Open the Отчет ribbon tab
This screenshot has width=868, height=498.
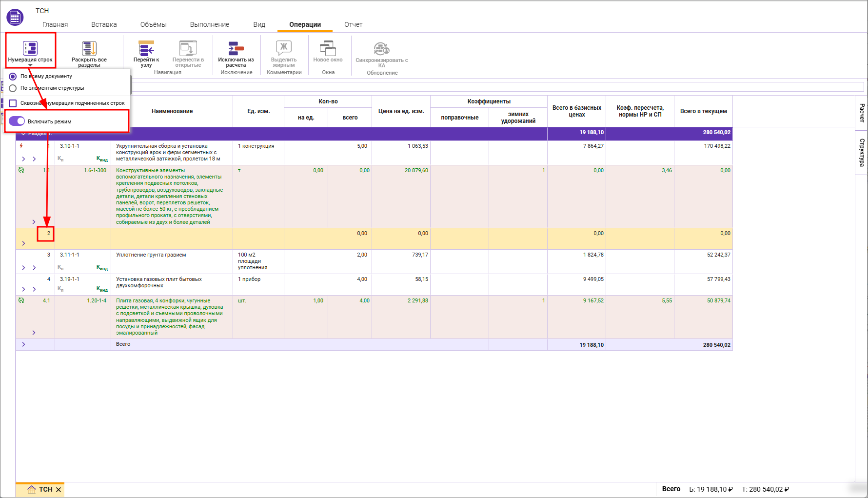click(353, 24)
